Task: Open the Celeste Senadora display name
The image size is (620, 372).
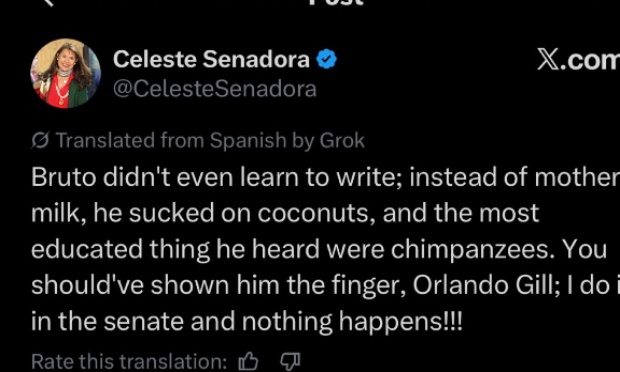Action: pos(211,59)
